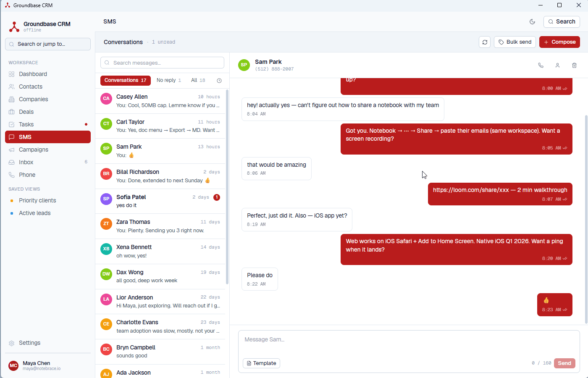
Task: Click Sam Park phone number
Action: [x=274, y=69]
